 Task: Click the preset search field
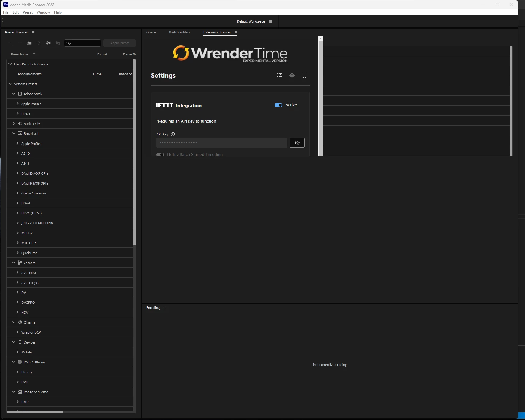click(x=82, y=43)
